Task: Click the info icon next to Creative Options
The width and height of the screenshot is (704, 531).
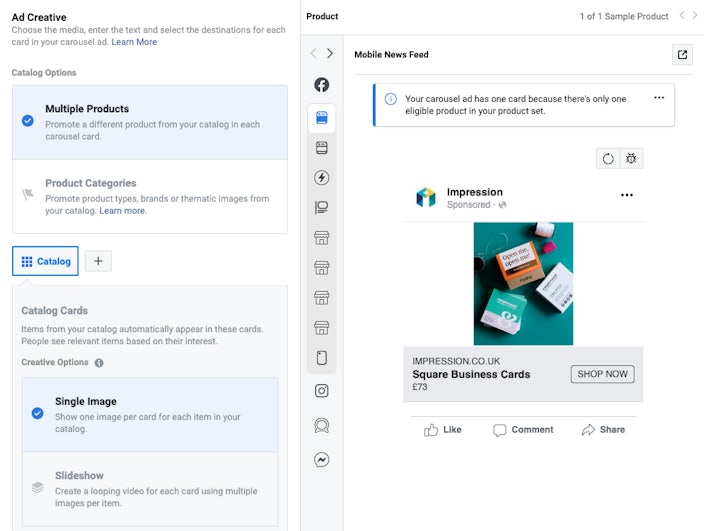Action: tap(99, 363)
